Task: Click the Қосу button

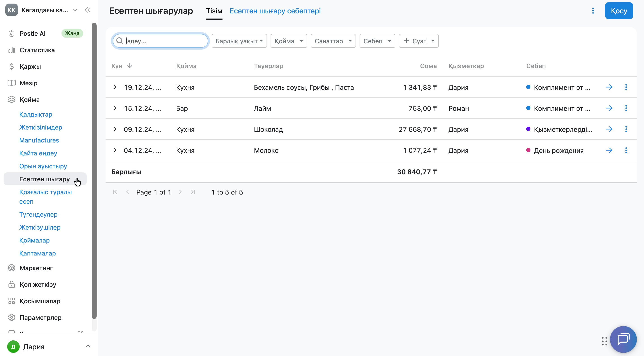Action: click(x=619, y=11)
